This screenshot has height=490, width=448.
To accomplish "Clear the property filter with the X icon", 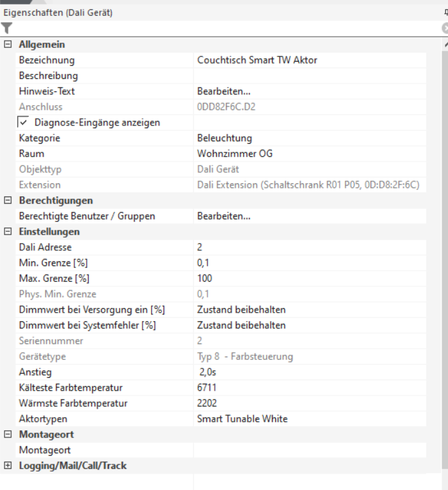I will 445,28.
